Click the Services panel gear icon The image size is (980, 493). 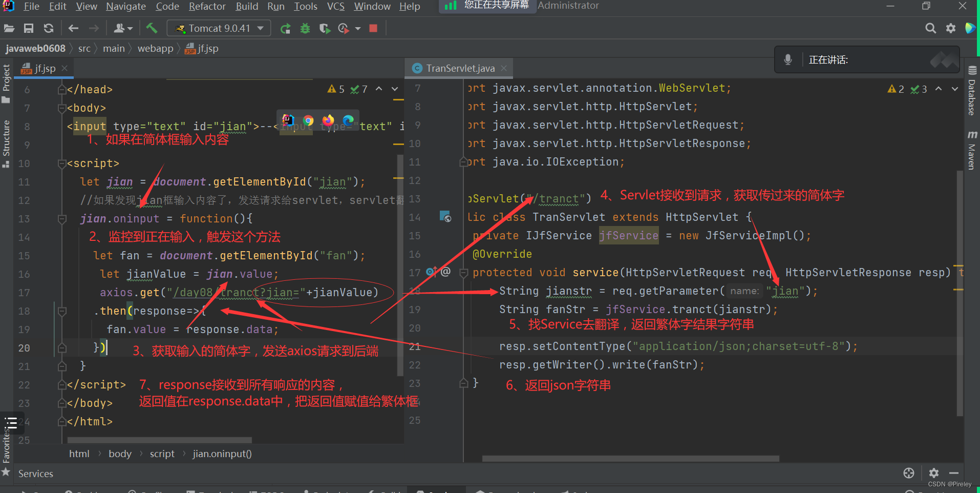(x=934, y=473)
